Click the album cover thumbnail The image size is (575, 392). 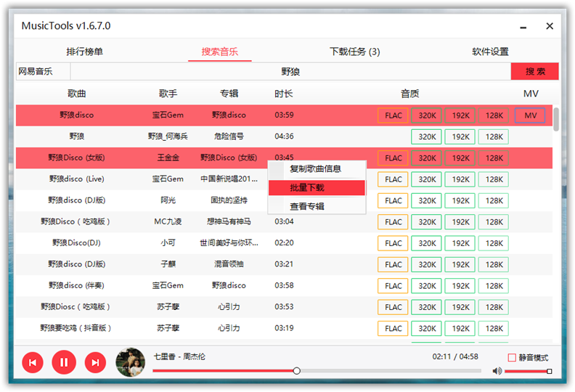[130, 362]
